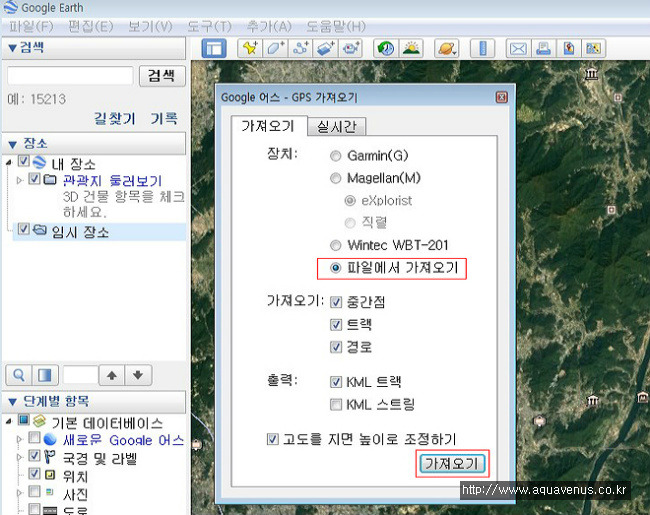Image resolution: width=650 pixels, height=515 pixels.
Task: Email the view with the envelope icon
Action: tap(518, 49)
